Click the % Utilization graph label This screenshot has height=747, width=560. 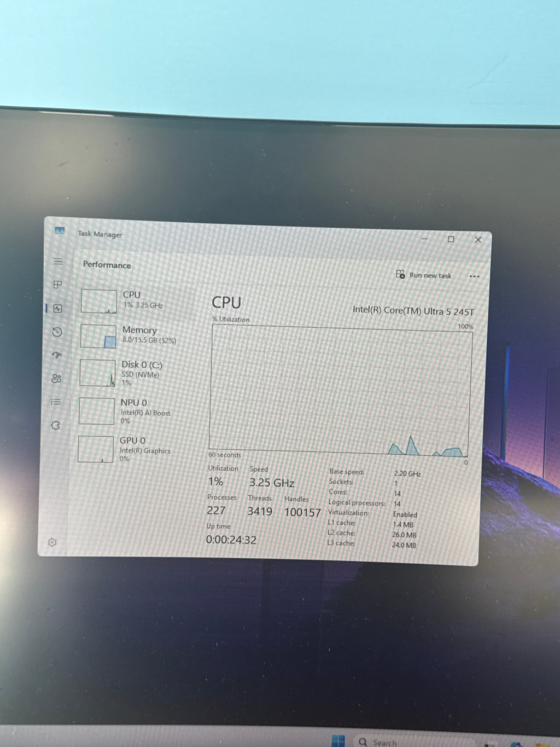click(231, 319)
